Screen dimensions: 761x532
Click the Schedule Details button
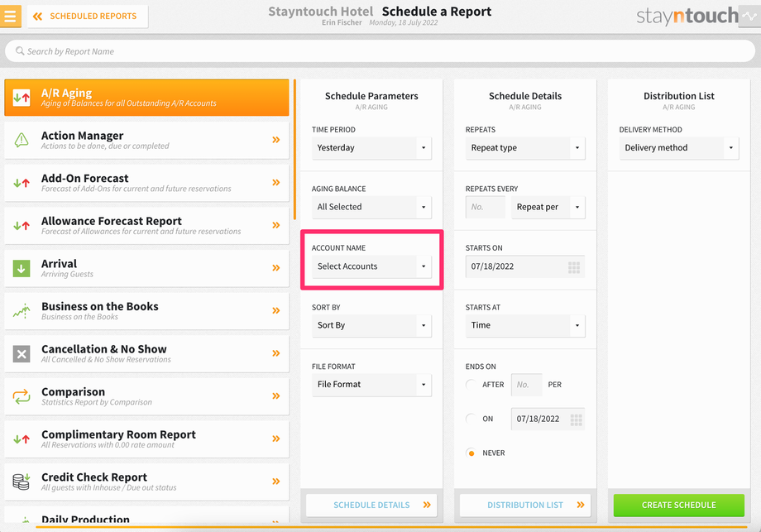371,506
